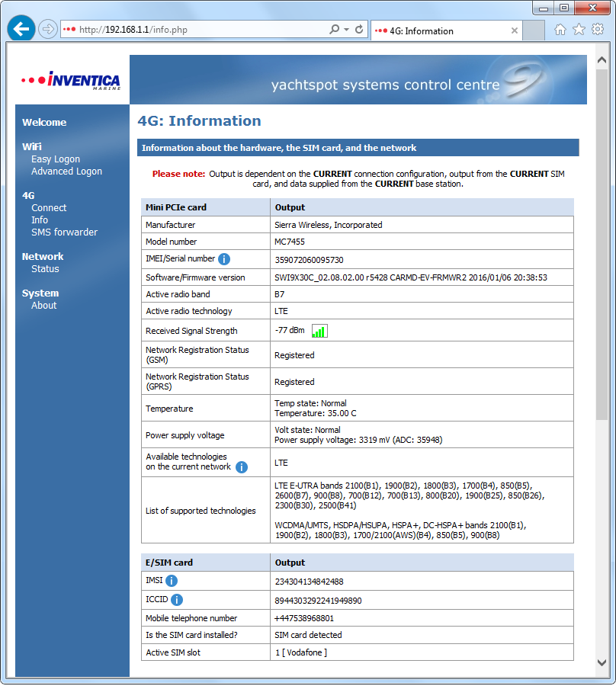Refresh the page with reload icon

coord(359,29)
